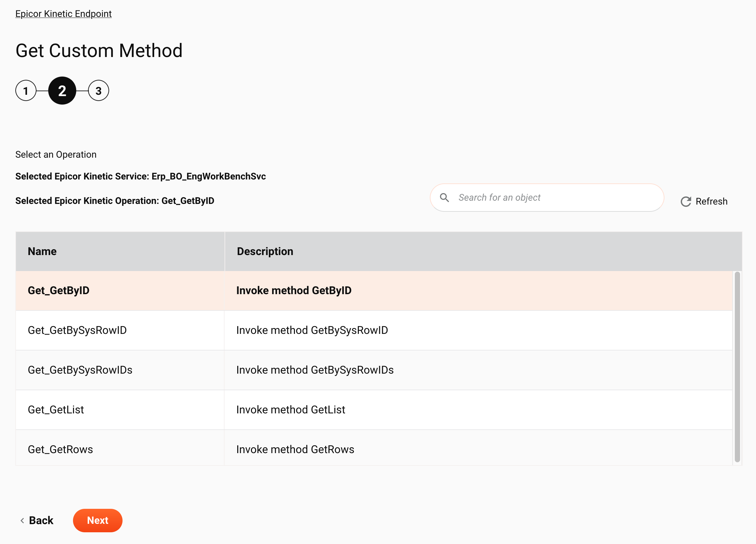Click the Refresh icon to reload operations
This screenshot has height=544, width=756.
(686, 201)
